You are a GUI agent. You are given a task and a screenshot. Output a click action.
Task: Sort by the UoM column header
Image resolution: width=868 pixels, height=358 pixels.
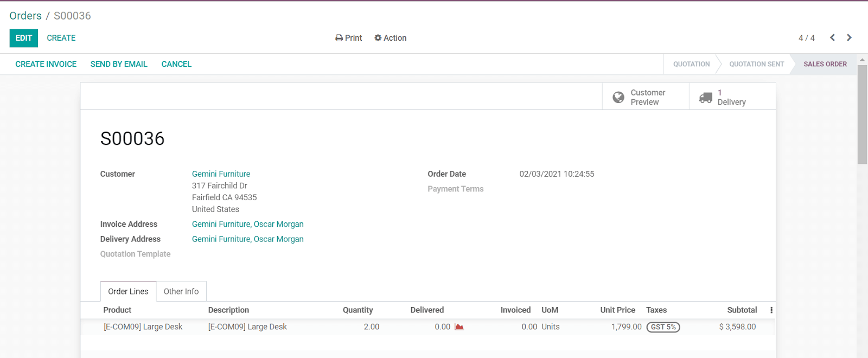[550, 310]
